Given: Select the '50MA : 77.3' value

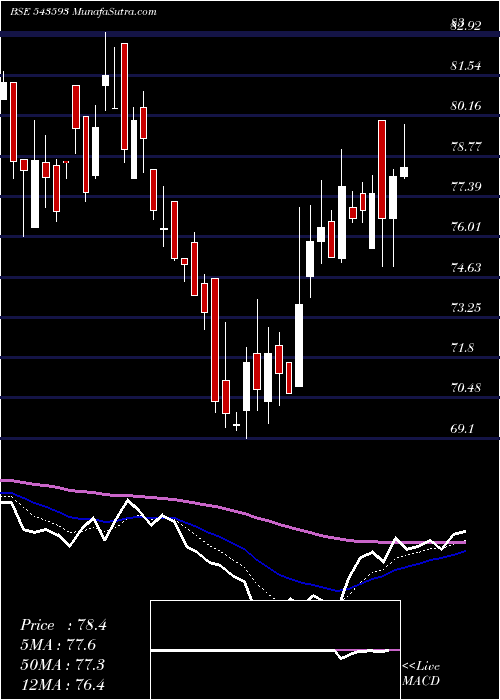Looking at the screenshot, I should click(62, 665).
